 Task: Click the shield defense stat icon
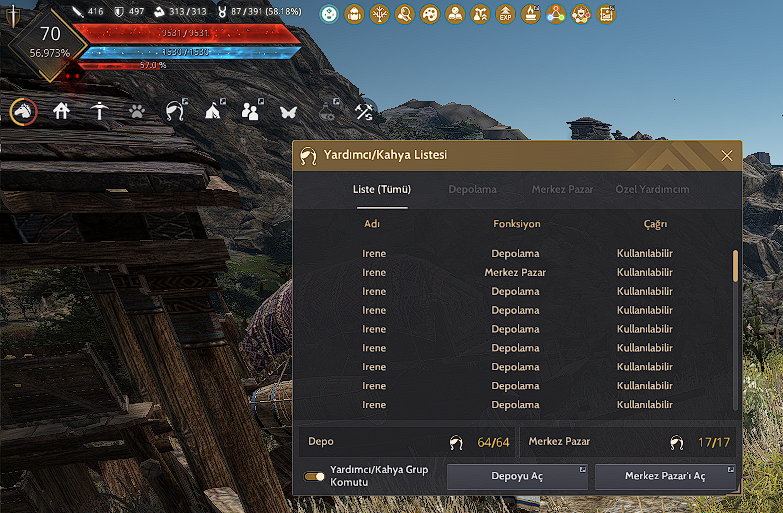tap(119, 11)
